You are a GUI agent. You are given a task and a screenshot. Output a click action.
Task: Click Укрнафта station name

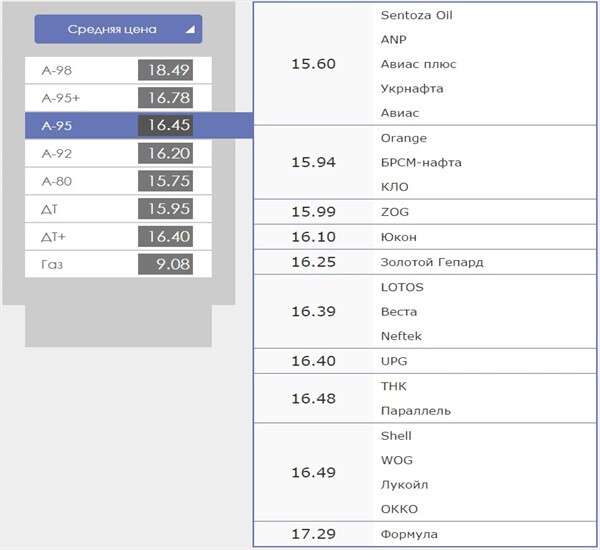pos(412,89)
